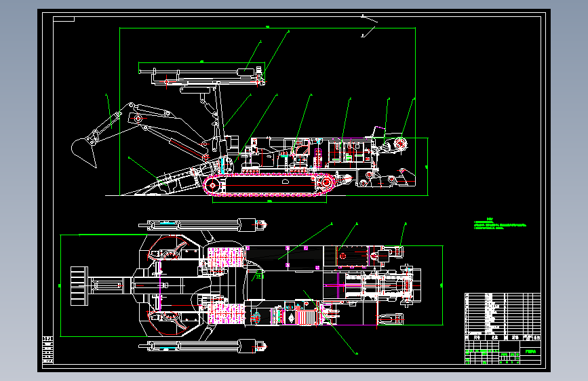Click the revision strip on the left border
The width and height of the screenshot is (588, 381).
[x=48, y=350]
